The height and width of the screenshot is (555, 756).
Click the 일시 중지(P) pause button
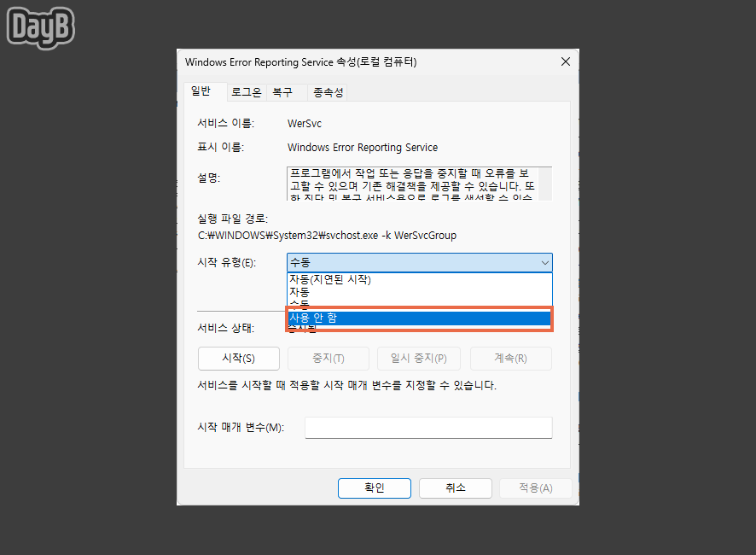tap(418, 358)
